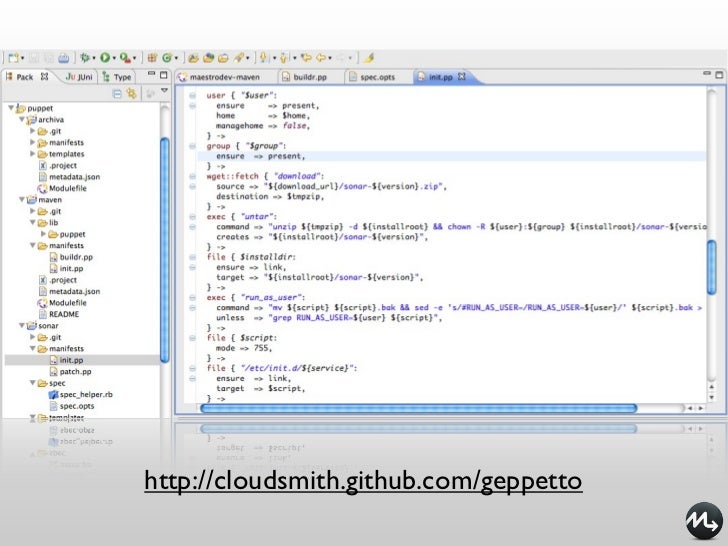Fold the user { "$user" code block

click(192, 96)
